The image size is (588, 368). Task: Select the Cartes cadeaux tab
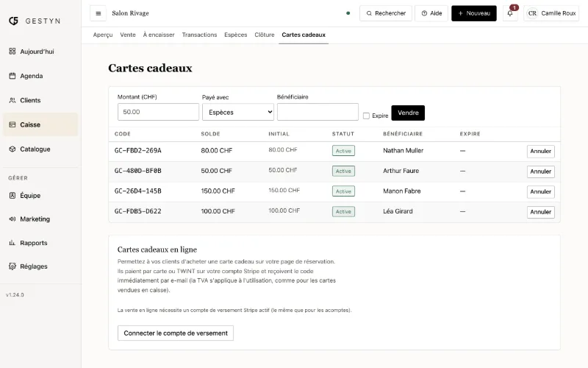point(304,35)
